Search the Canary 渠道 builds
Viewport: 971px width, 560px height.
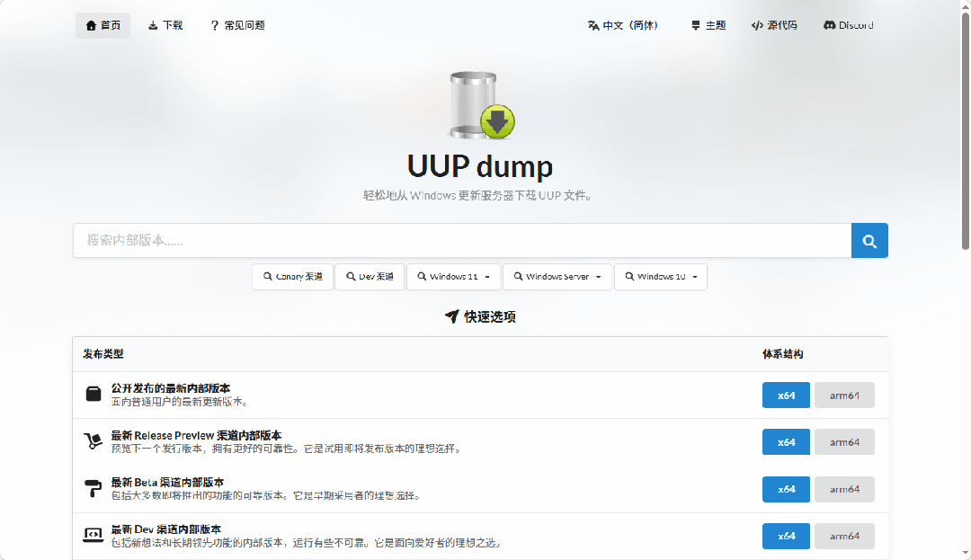pyautogui.click(x=292, y=277)
